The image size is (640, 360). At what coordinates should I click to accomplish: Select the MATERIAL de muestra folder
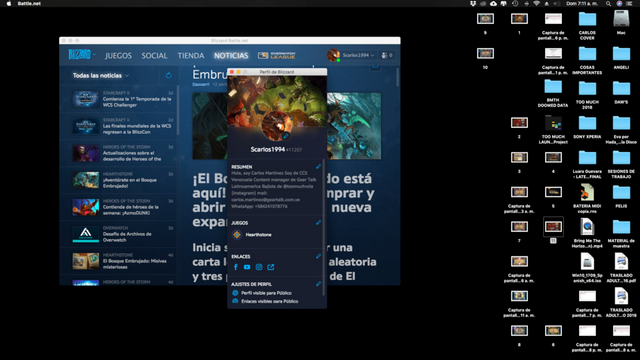tap(621, 227)
